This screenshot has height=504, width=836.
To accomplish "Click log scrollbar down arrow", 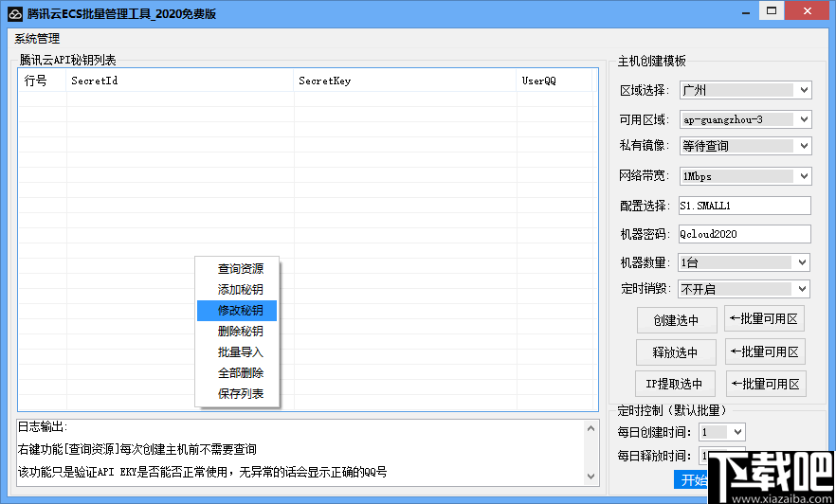I will 591,477.
